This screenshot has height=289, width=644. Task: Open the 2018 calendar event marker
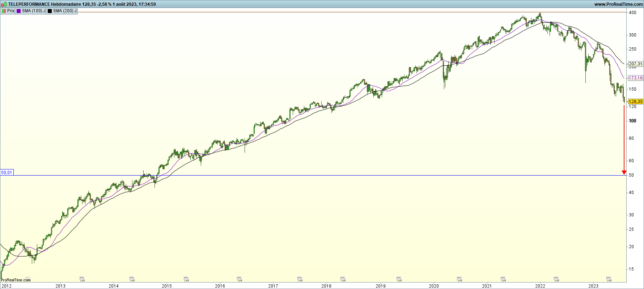pos(343,279)
